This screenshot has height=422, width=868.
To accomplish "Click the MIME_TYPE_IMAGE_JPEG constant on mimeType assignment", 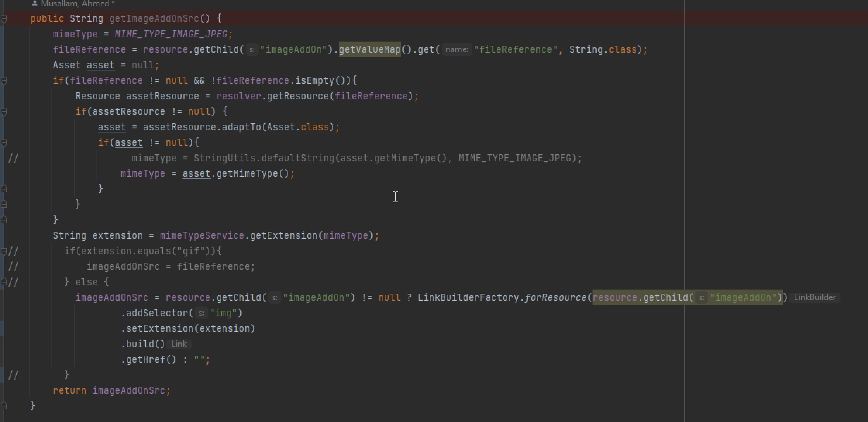I will [x=171, y=34].
